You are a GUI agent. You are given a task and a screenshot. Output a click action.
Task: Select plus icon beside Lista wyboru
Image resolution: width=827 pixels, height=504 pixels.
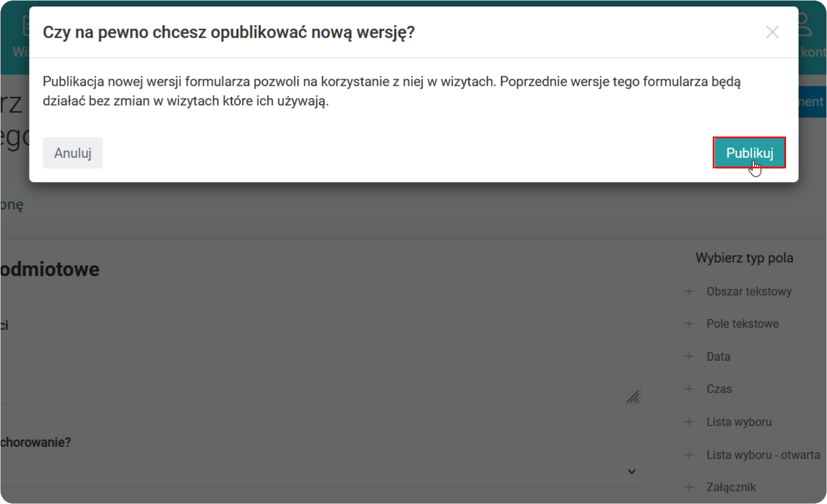689,422
